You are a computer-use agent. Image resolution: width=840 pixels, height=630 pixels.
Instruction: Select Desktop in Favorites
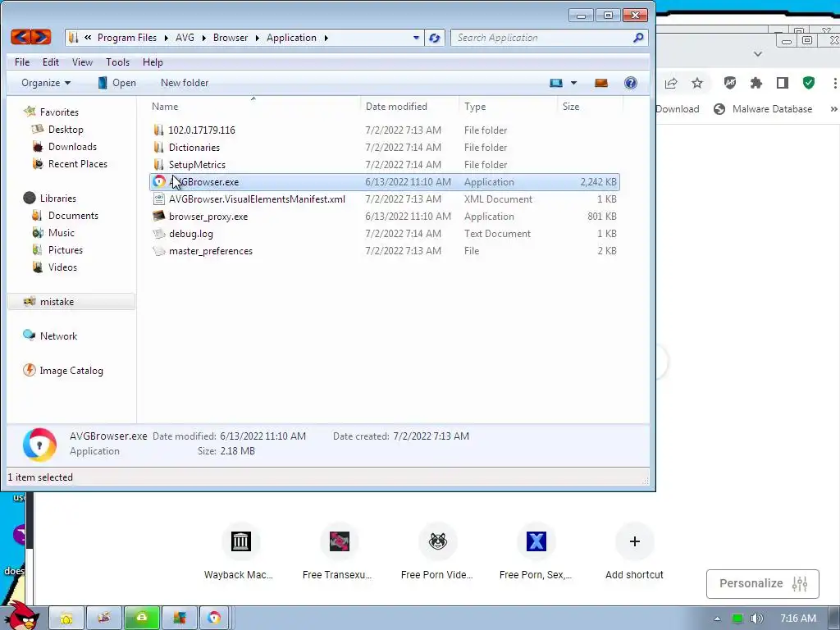66,129
